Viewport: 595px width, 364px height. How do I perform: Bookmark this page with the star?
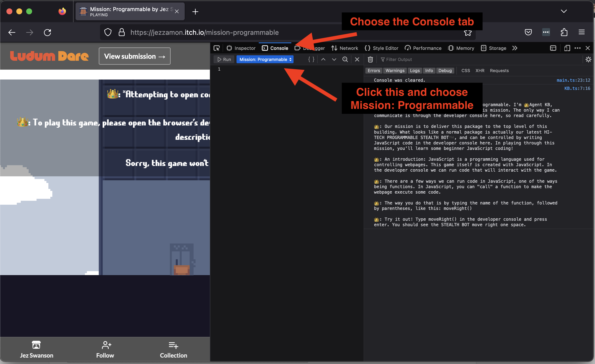point(468,33)
